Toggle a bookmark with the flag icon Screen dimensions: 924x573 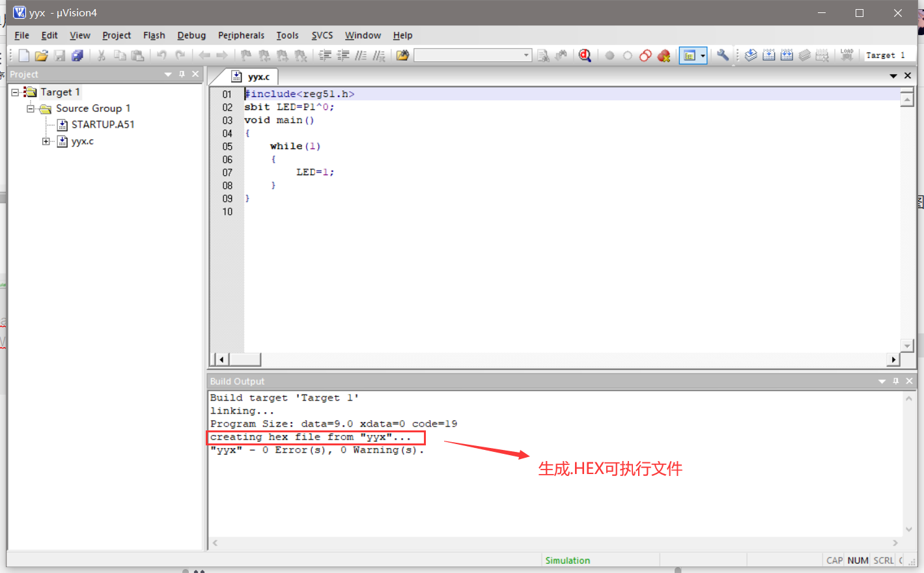click(246, 55)
